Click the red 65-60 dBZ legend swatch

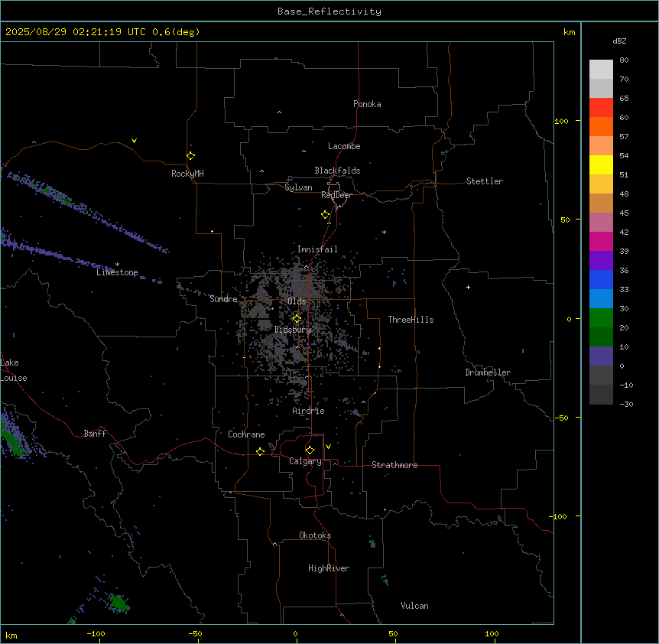pos(601,108)
